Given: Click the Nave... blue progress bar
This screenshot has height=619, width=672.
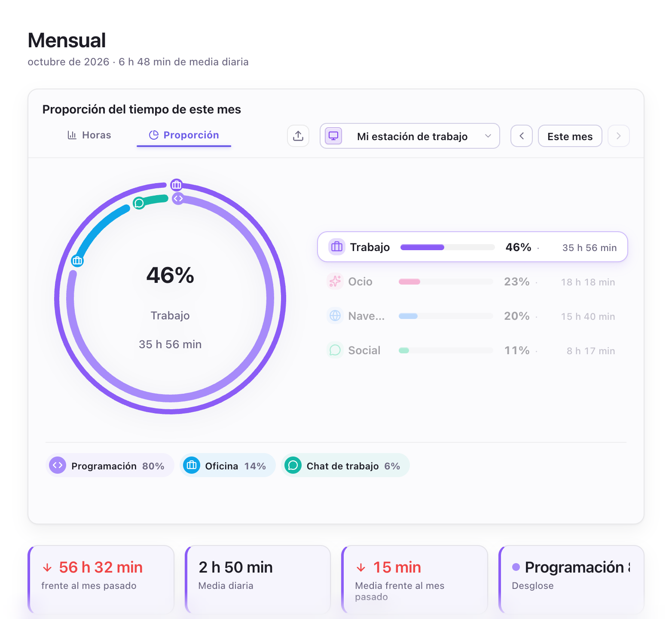Looking at the screenshot, I should pyautogui.click(x=446, y=316).
